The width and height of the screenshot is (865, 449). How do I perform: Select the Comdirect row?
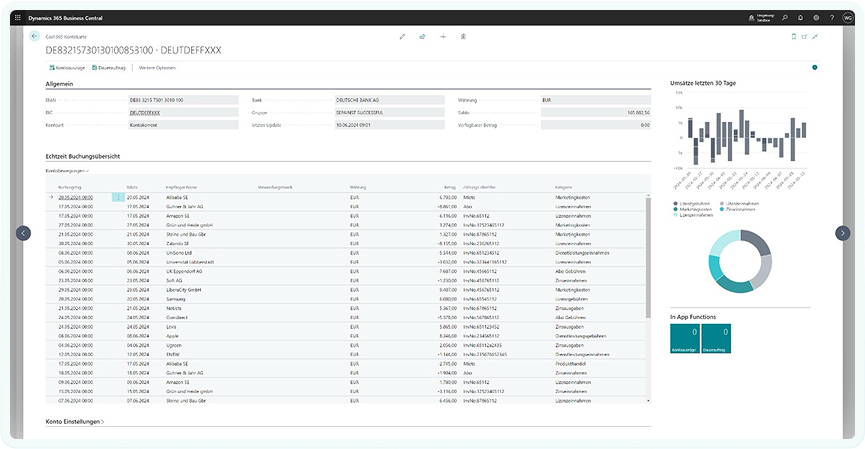[x=345, y=318]
